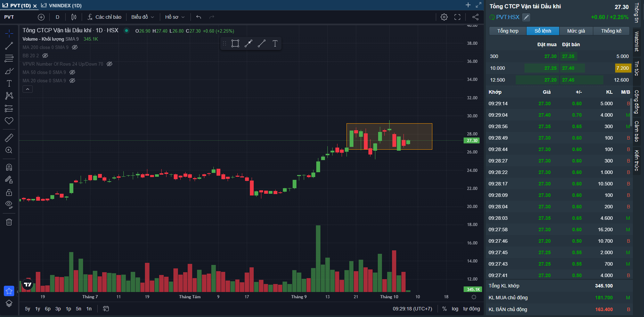644x317 pixels.
Task: Undo the last chart action
Action: [199, 17]
